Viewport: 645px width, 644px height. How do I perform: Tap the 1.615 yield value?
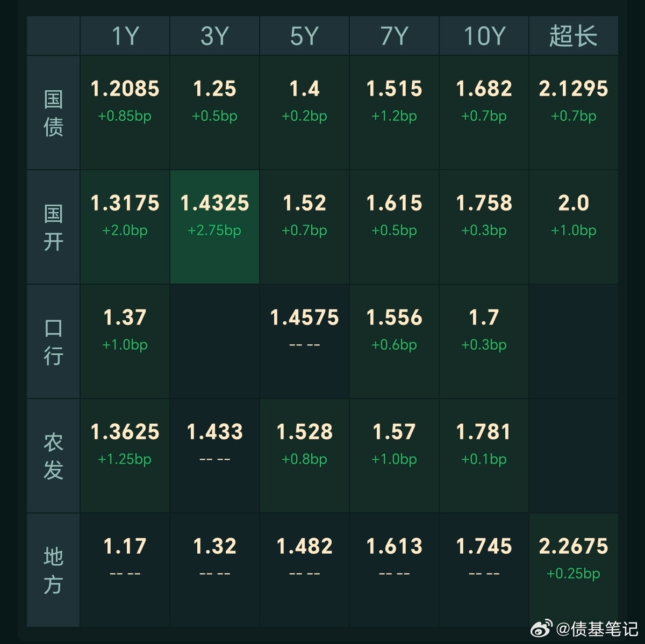coord(394,203)
